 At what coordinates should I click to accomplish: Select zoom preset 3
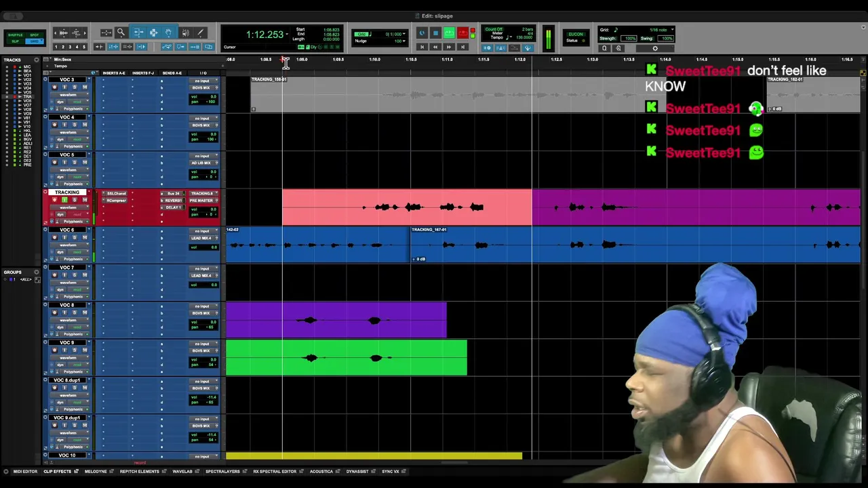click(x=70, y=47)
